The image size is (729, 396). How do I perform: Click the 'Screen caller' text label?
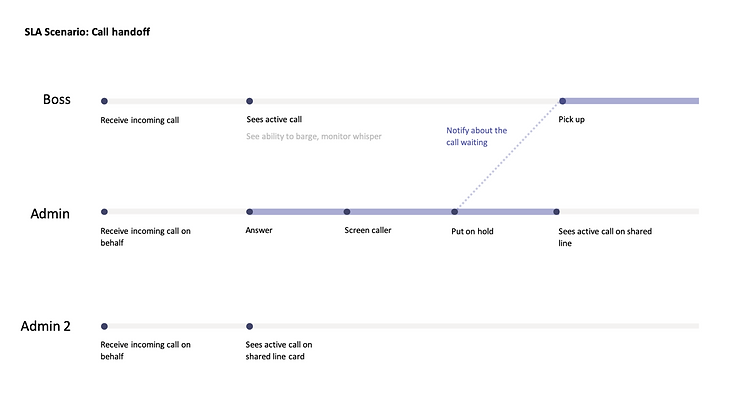point(368,230)
